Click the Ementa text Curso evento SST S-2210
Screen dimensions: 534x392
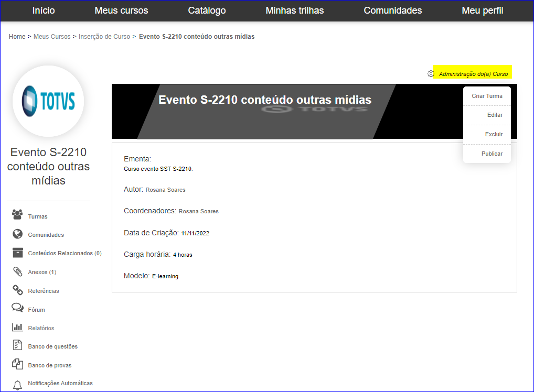(x=158, y=169)
